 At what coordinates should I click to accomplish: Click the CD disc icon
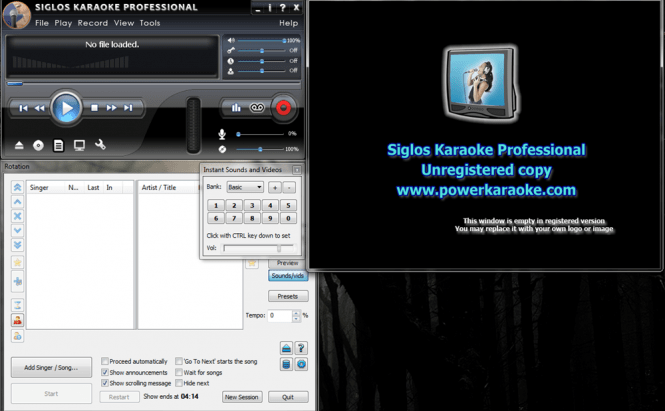point(38,145)
